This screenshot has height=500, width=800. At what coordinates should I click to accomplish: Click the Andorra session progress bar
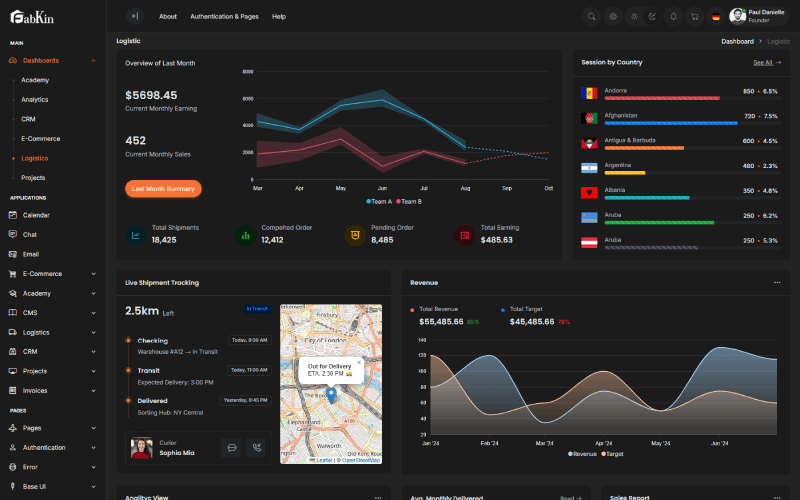point(662,98)
